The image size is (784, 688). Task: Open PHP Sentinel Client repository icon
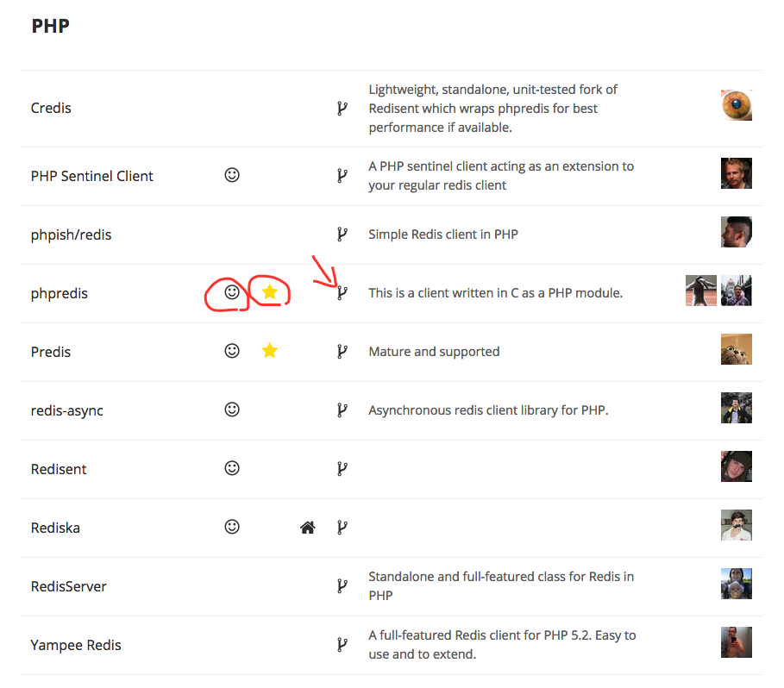(x=342, y=175)
